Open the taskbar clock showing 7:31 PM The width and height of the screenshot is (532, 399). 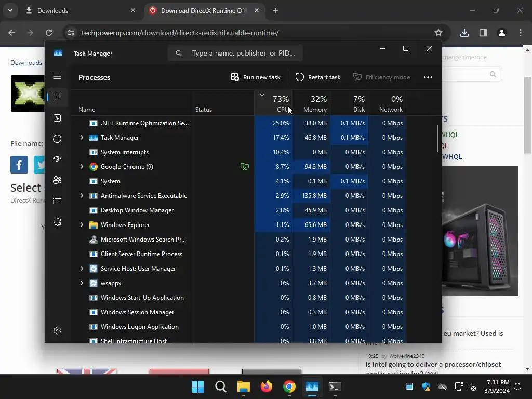pos(497,387)
